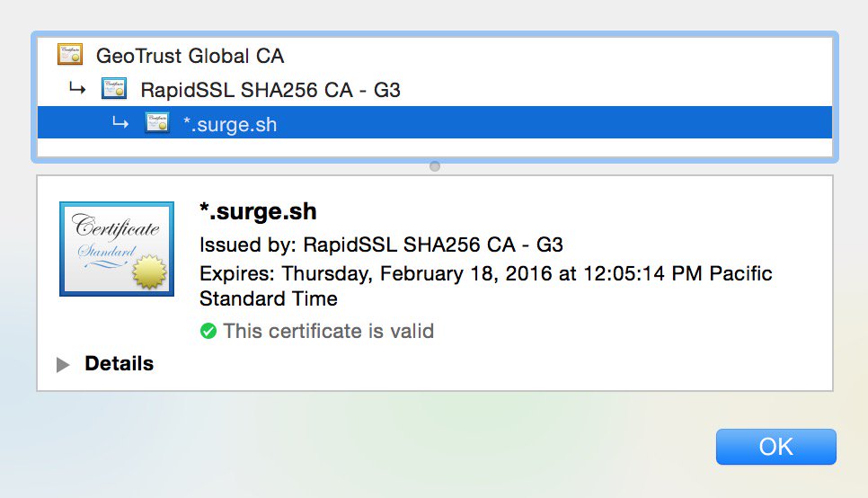
Task: Select the *.surge.sh certificate row
Action: (x=435, y=123)
